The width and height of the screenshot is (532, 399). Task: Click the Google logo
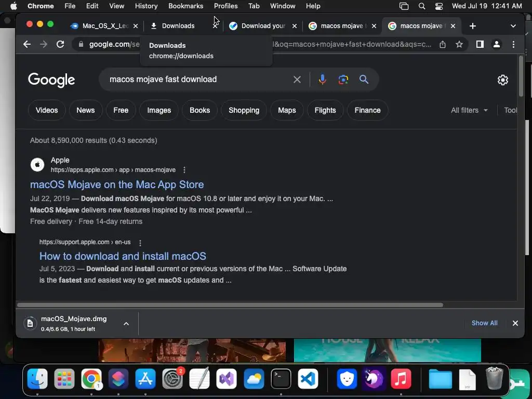pyautogui.click(x=51, y=79)
